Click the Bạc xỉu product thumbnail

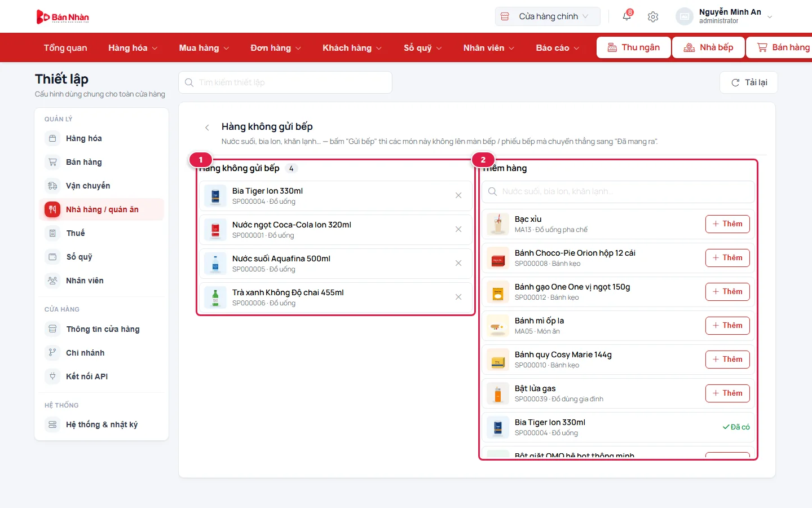click(498, 224)
